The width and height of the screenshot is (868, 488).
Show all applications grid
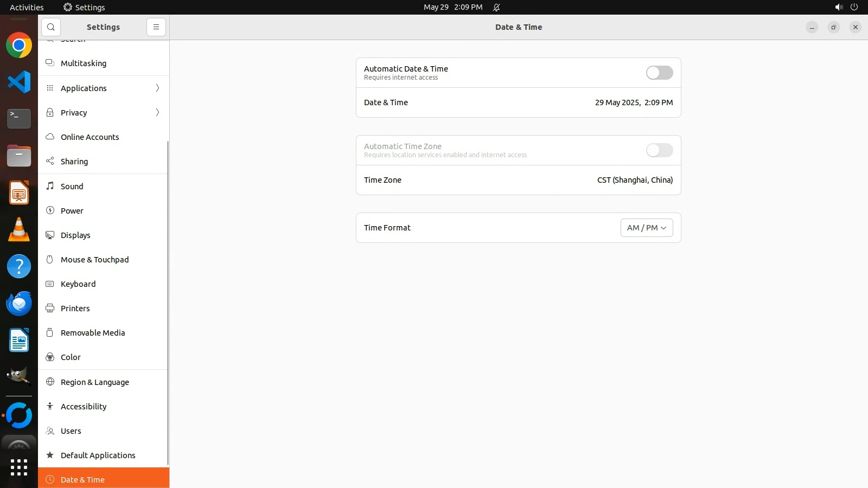(x=19, y=467)
